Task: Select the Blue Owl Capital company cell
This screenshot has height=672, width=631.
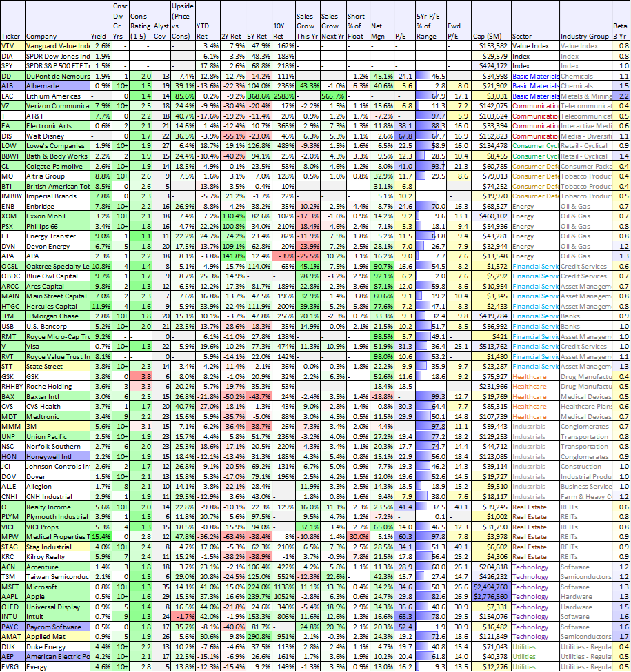Action: click(57, 276)
